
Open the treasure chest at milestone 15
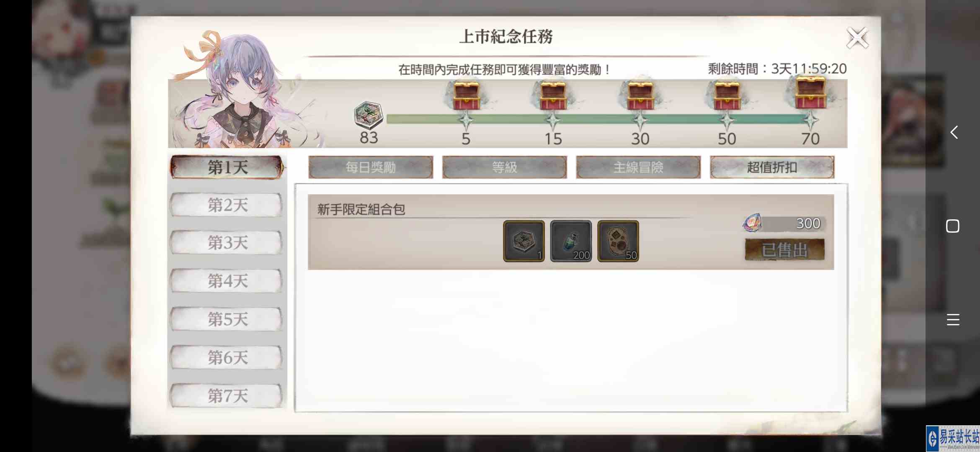coord(553,96)
